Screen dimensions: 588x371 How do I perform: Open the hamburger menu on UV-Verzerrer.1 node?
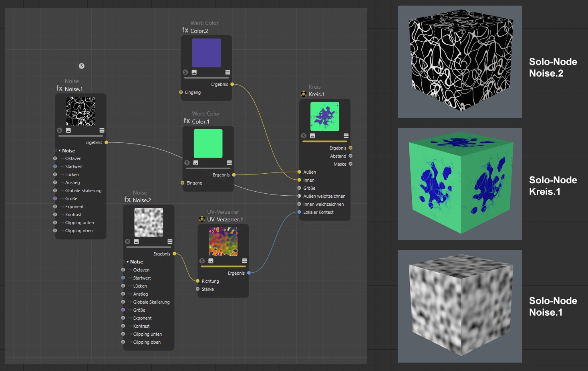pos(244,261)
